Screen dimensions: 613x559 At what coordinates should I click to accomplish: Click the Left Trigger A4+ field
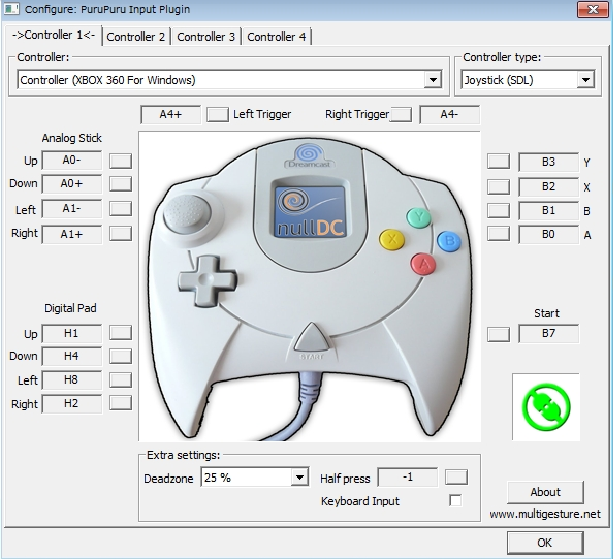[x=170, y=114]
